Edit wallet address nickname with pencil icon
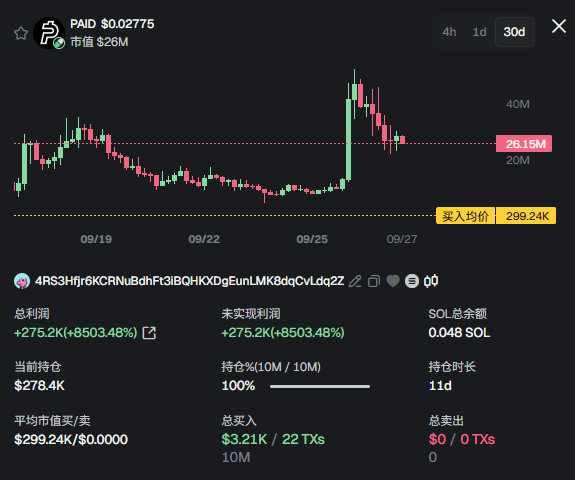The width and height of the screenshot is (575, 480). (355, 281)
